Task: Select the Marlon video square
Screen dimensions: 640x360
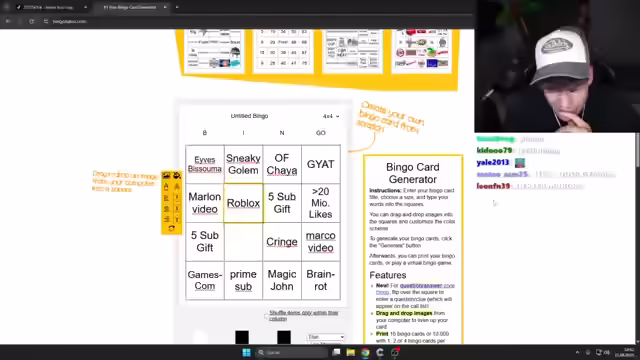Action: click(x=205, y=203)
